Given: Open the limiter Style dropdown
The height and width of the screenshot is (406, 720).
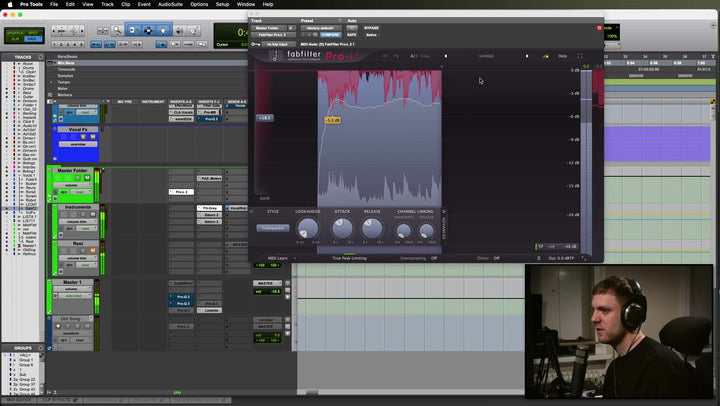Looking at the screenshot, I should point(273,228).
